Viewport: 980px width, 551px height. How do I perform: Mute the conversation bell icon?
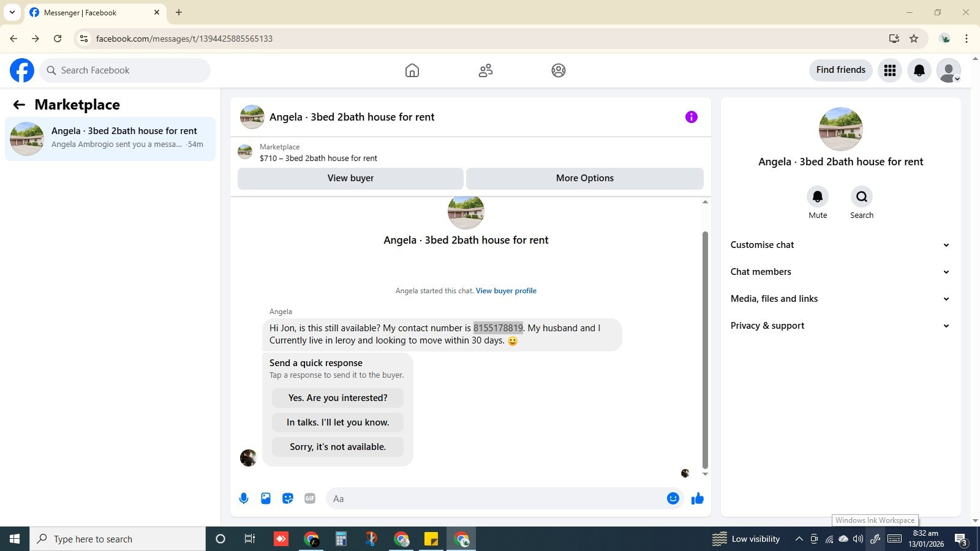(818, 197)
